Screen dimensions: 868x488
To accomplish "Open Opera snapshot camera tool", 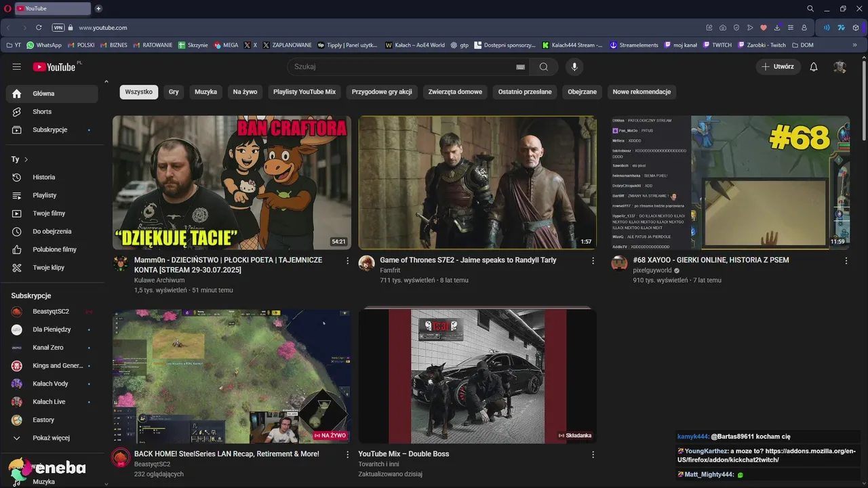I will click(x=723, y=28).
